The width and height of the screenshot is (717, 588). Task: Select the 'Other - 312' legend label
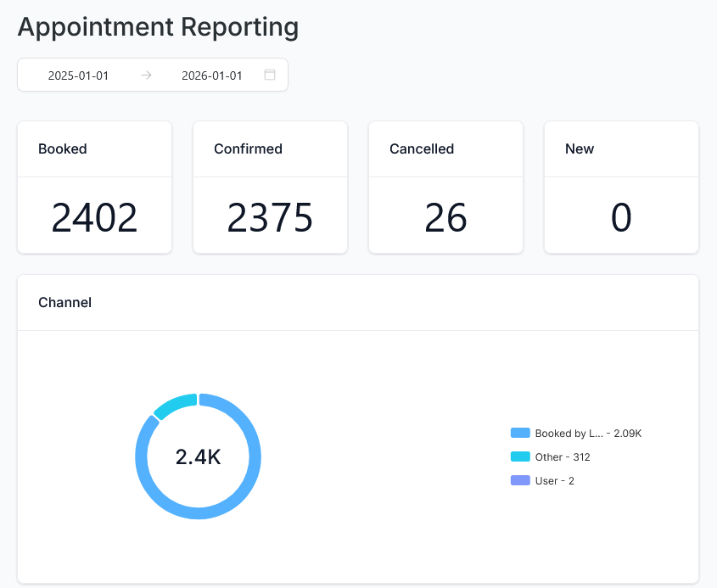(x=563, y=456)
